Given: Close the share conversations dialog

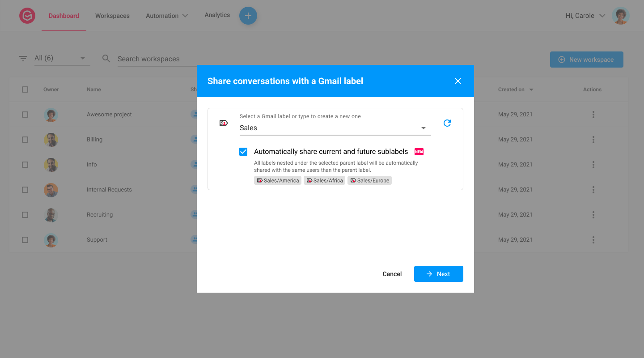Looking at the screenshot, I should pos(458,81).
